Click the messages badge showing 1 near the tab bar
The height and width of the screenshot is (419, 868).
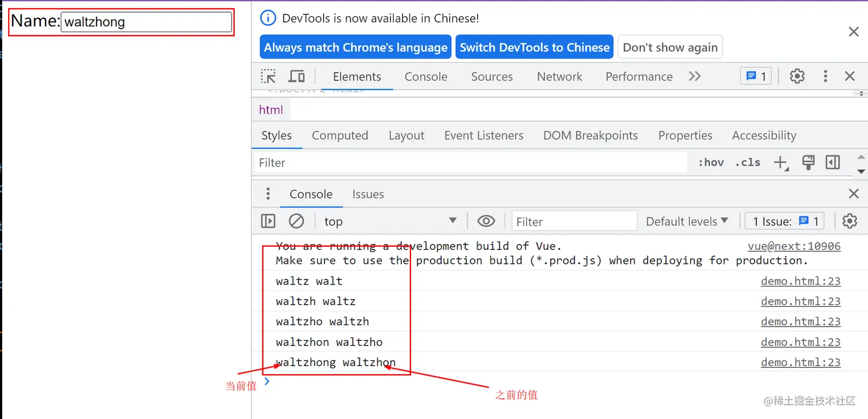point(756,76)
